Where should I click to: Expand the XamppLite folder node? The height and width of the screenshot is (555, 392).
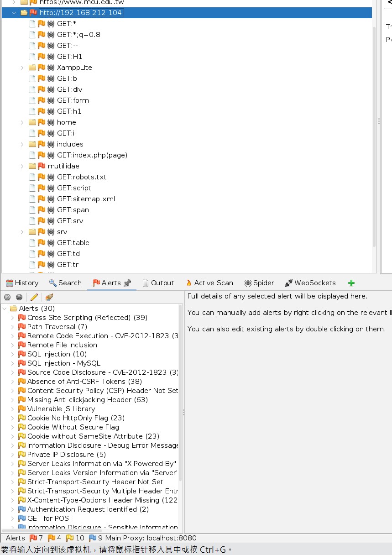(x=22, y=68)
